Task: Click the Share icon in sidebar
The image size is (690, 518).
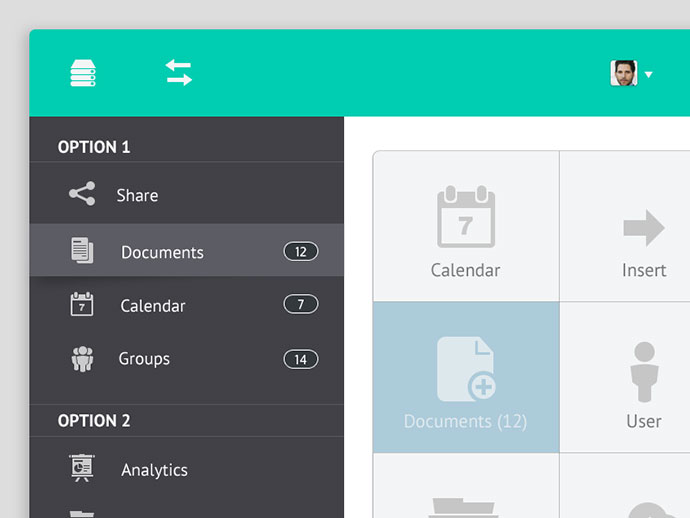Action: point(82,194)
